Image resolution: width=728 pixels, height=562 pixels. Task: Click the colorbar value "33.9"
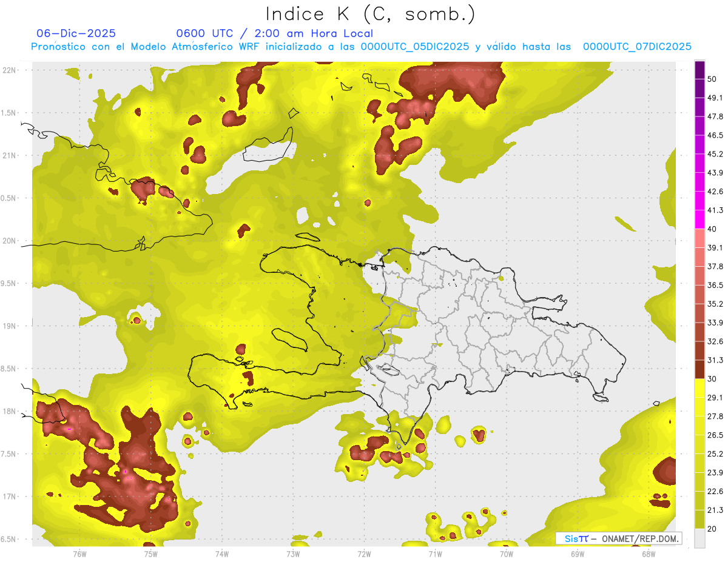pos(715,323)
